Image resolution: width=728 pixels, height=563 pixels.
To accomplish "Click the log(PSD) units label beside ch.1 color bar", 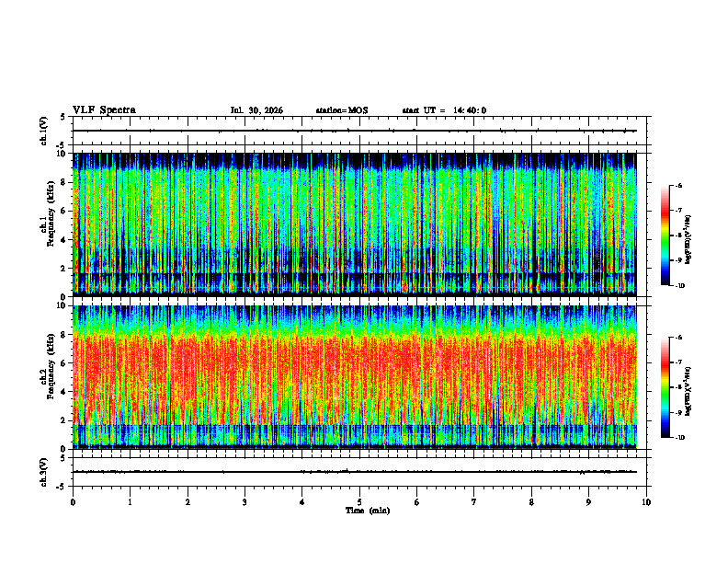I will coord(688,239).
